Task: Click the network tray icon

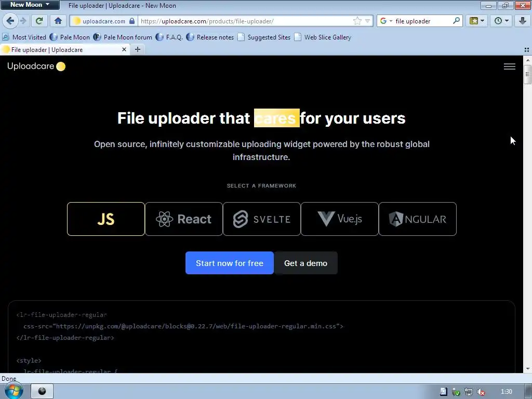Action: point(468,392)
